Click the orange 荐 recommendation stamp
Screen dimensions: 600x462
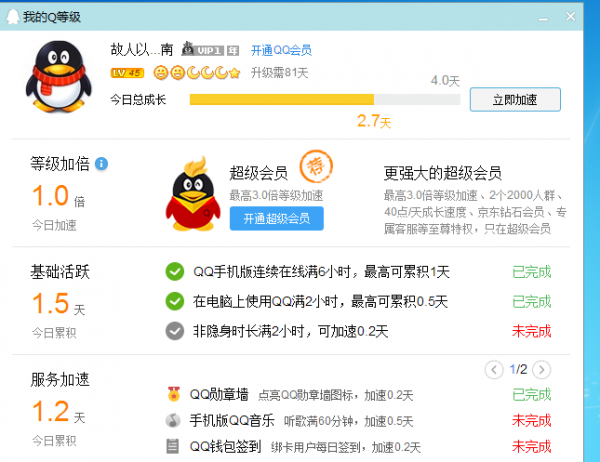pos(316,167)
